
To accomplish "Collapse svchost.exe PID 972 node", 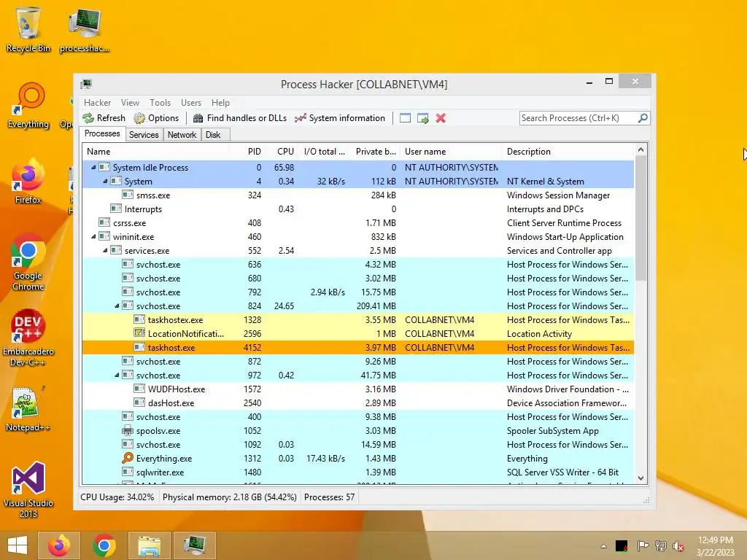I will (x=117, y=376).
